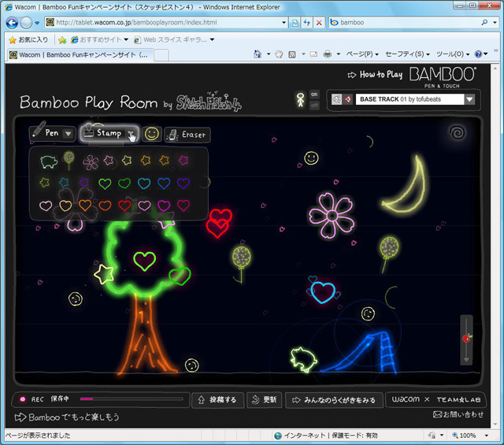Go back with the browser Back button

pos(13,23)
